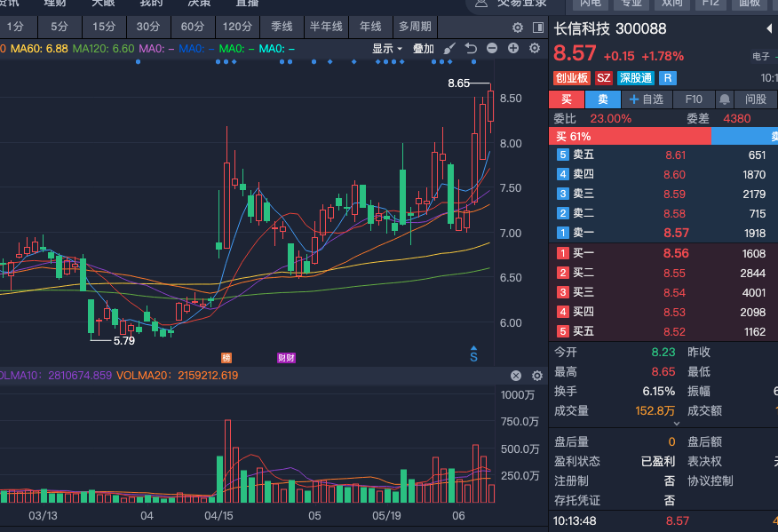778x532 pixels.
Task: Switch to 5分 period tab
Action: pyautogui.click(x=60, y=27)
